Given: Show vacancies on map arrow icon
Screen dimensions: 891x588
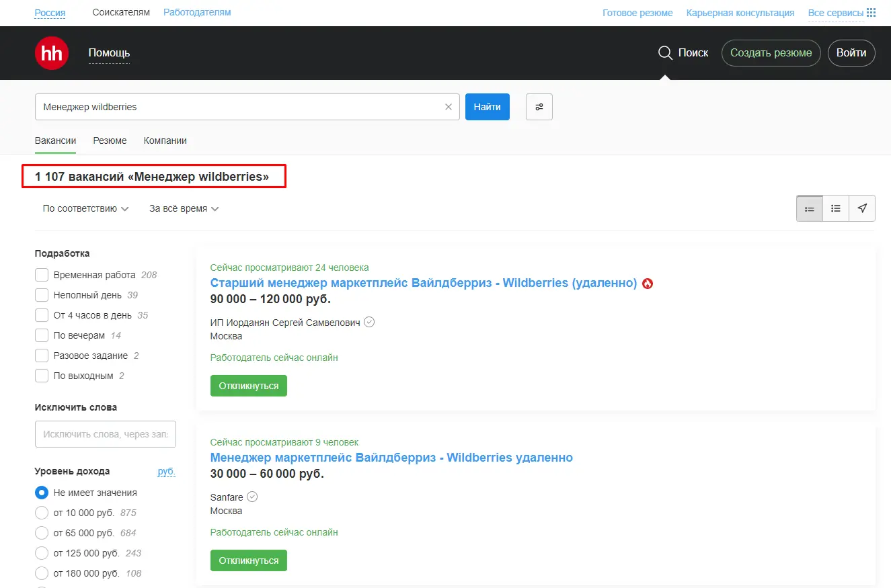Looking at the screenshot, I should point(862,209).
